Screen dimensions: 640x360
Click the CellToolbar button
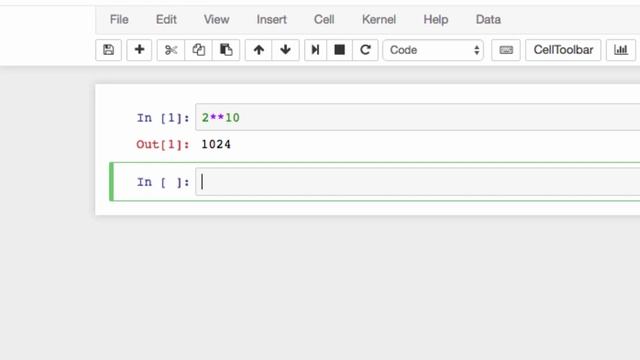click(563, 50)
